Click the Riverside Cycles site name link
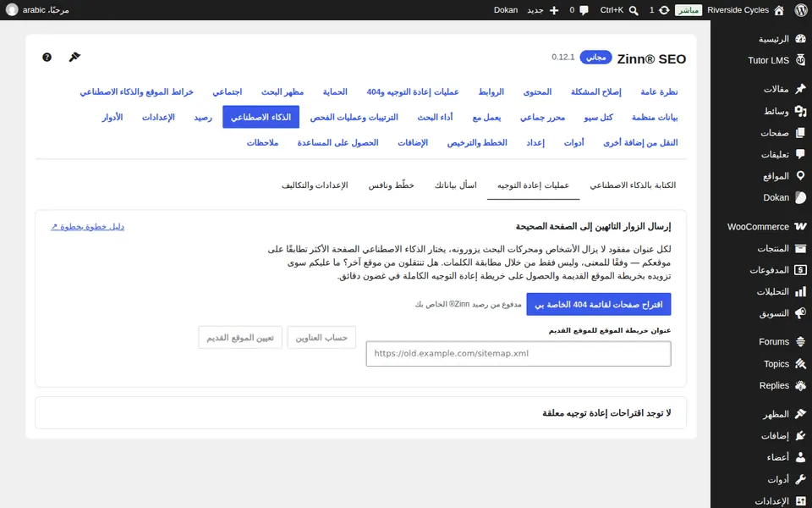 click(x=738, y=10)
